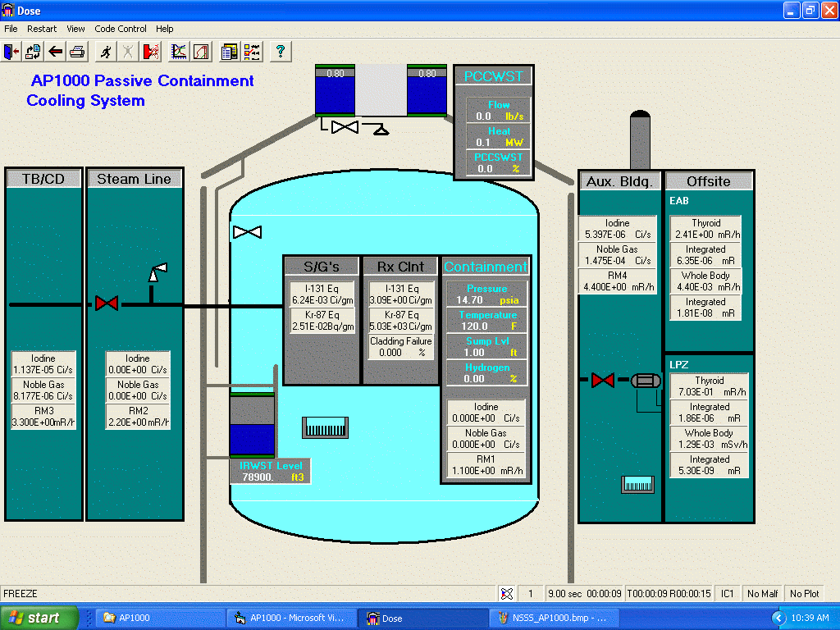Click the report documents toolbar icon
Screen dimensions: 840x630
point(230,52)
